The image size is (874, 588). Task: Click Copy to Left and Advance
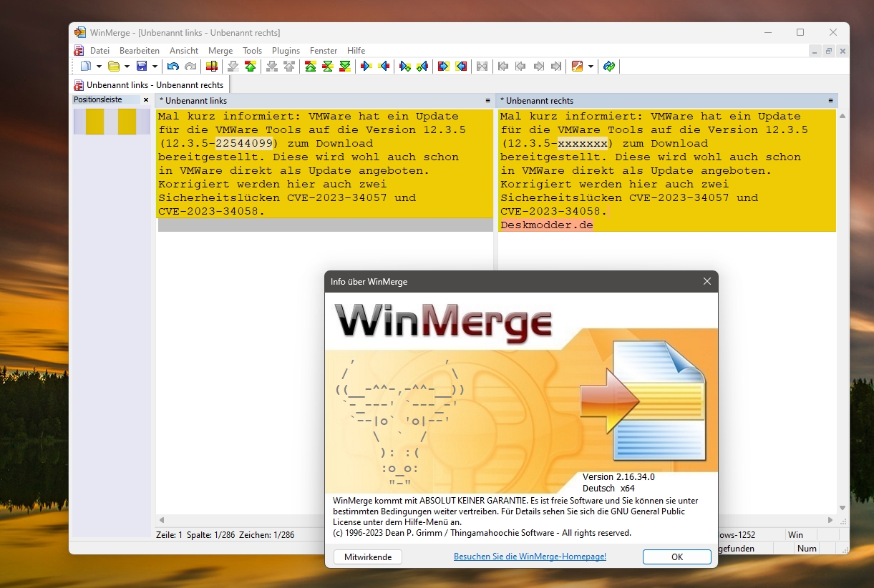point(422,67)
